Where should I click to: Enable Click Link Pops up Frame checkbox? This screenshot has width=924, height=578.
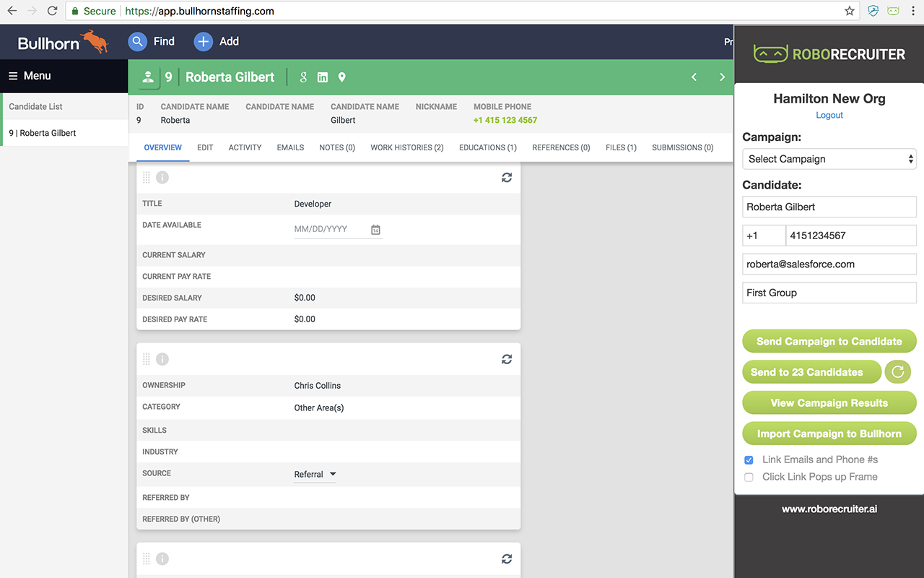(x=749, y=478)
